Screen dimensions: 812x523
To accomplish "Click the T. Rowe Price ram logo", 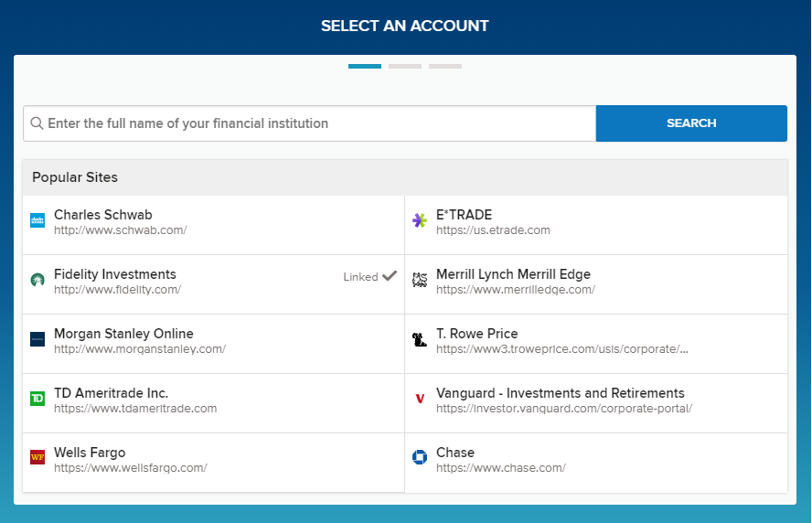I will (x=420, y=340).
